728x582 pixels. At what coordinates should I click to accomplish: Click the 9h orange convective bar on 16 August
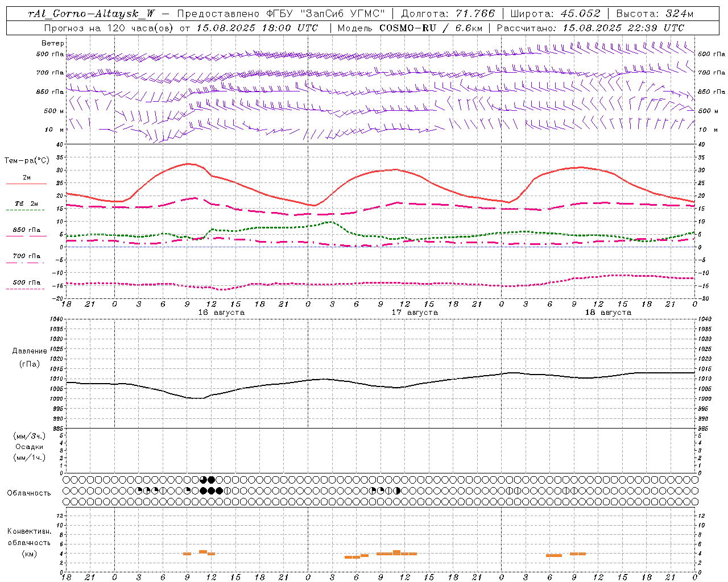click(x=187, y=554)
